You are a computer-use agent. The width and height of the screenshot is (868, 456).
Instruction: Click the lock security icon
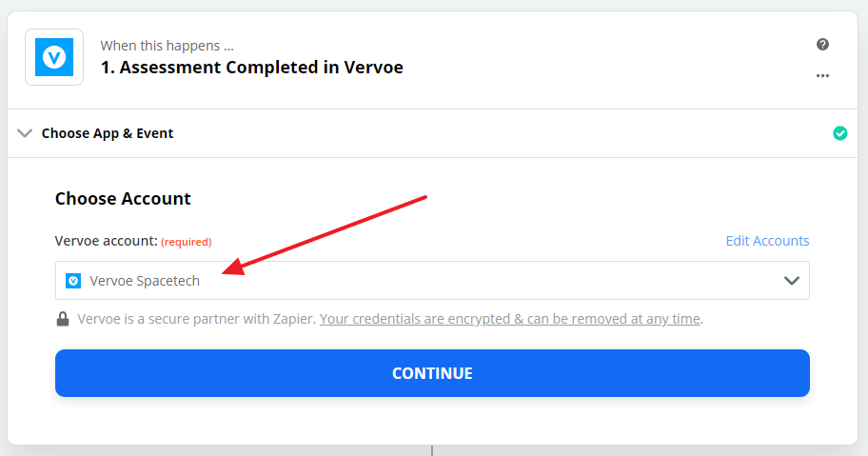click(63, 319)
